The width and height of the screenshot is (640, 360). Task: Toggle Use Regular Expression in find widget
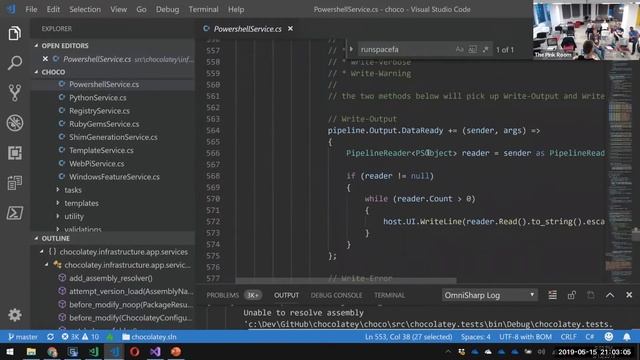coord(485,49)
